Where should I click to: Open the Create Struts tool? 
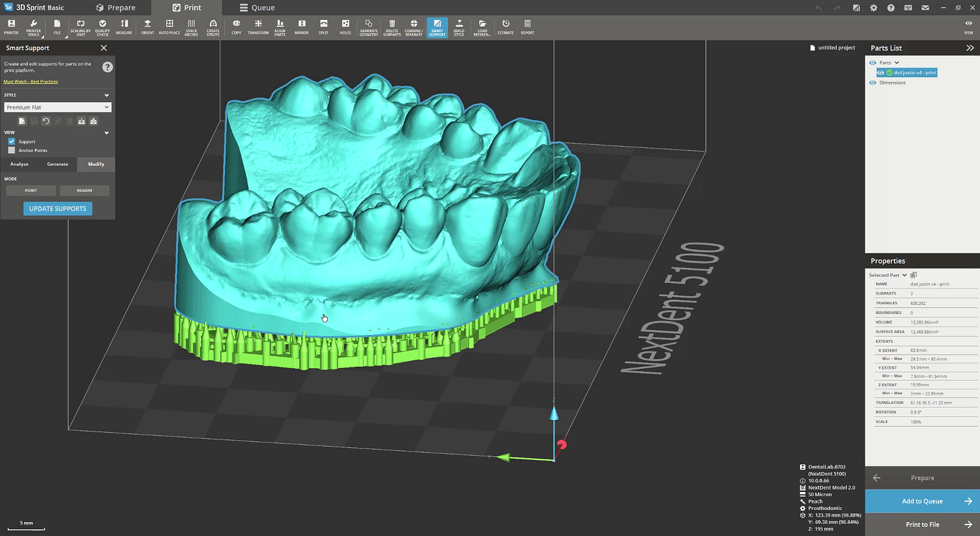pos(213,27)
